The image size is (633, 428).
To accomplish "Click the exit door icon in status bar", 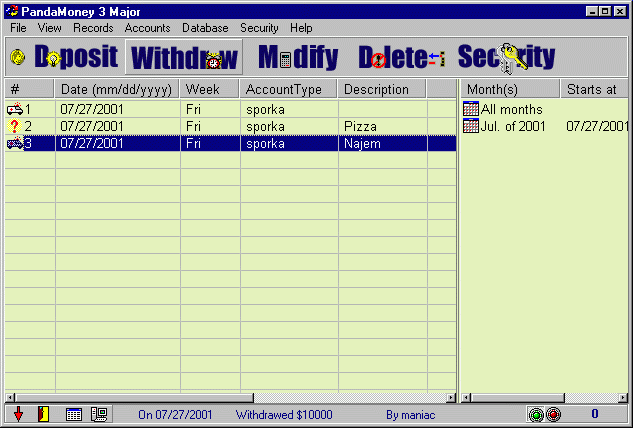I will (44, 414).
